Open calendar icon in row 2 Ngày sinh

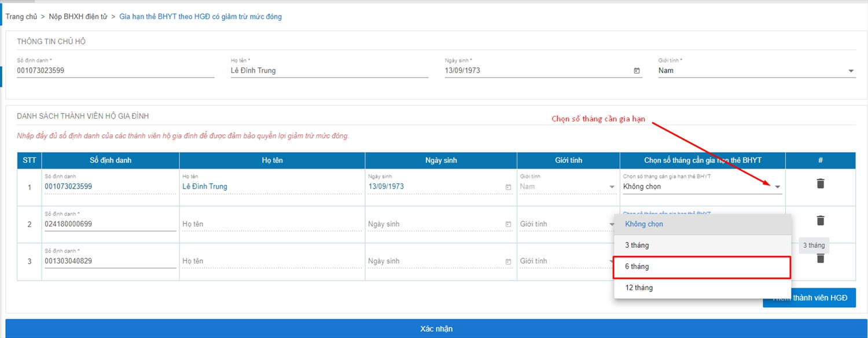pos(508,224)
